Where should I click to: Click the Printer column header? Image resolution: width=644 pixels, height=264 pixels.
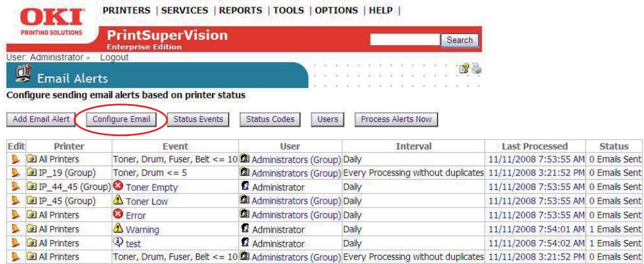69,146
